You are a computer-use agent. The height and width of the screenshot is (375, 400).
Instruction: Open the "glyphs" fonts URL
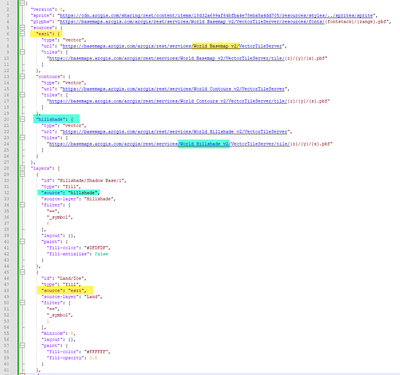click(x=192, y=22)
